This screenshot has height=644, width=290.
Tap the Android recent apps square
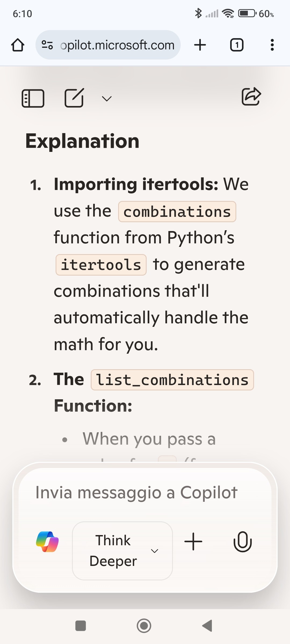pos(81,626)
